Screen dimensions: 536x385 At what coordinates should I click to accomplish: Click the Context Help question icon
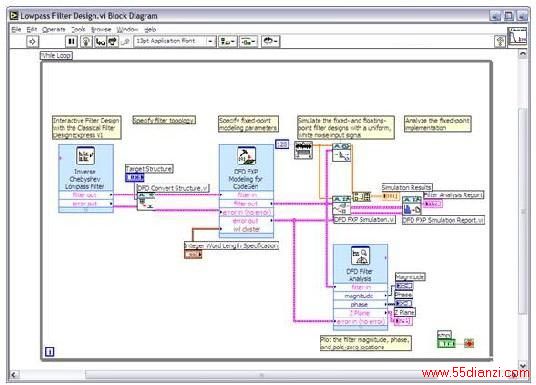click(x=500, y=41)
